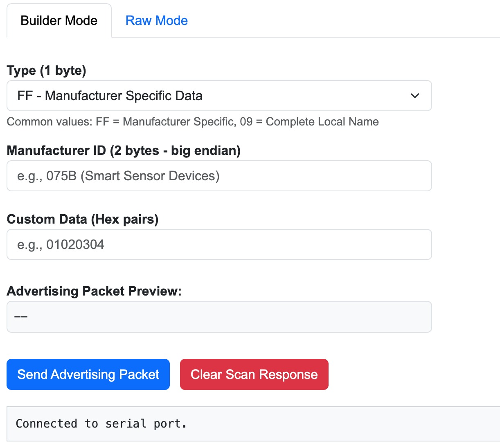Expand the Manufacturer Specific Data type list
This screenshot has height=448, width=500.
click(x=219, y=96)
